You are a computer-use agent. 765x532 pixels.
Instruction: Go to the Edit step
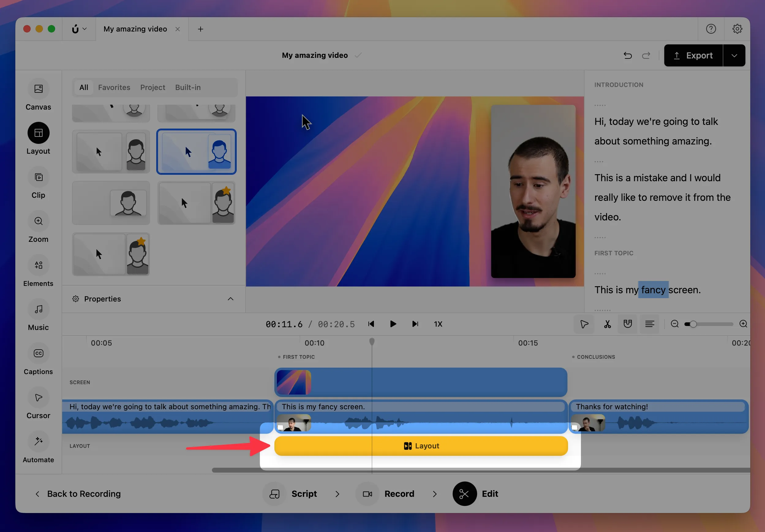pos(476,494)
